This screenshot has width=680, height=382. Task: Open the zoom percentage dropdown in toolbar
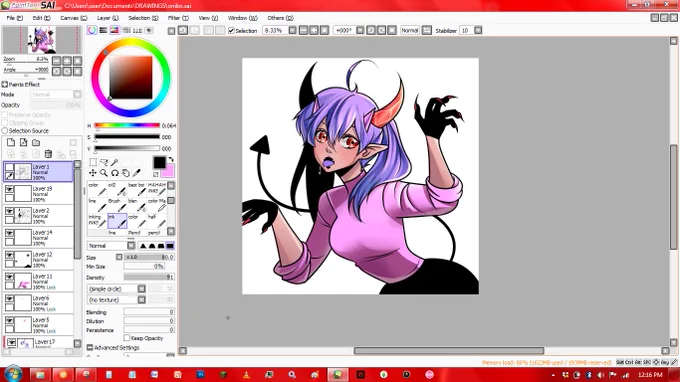tap(292, 30)
